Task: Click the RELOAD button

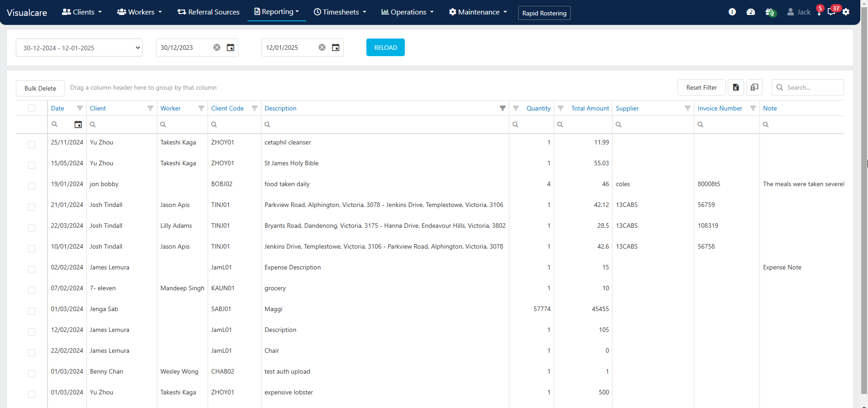Action: (385, 48)
